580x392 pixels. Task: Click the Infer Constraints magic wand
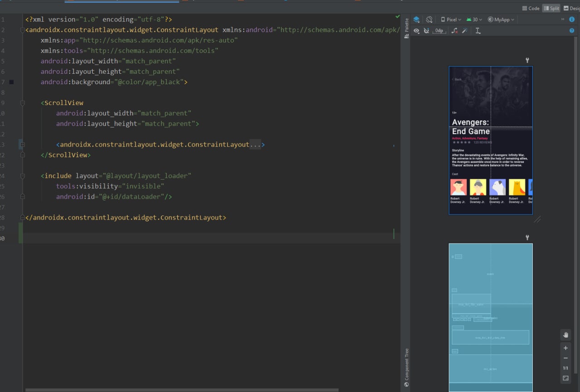[464, 31]
